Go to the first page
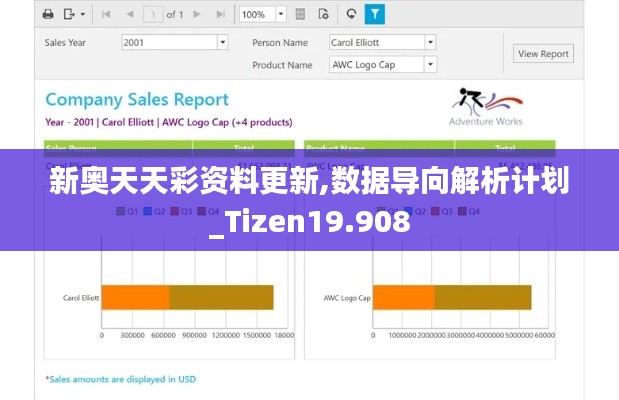The image size is (619, 400). click(x=105, y=15)
